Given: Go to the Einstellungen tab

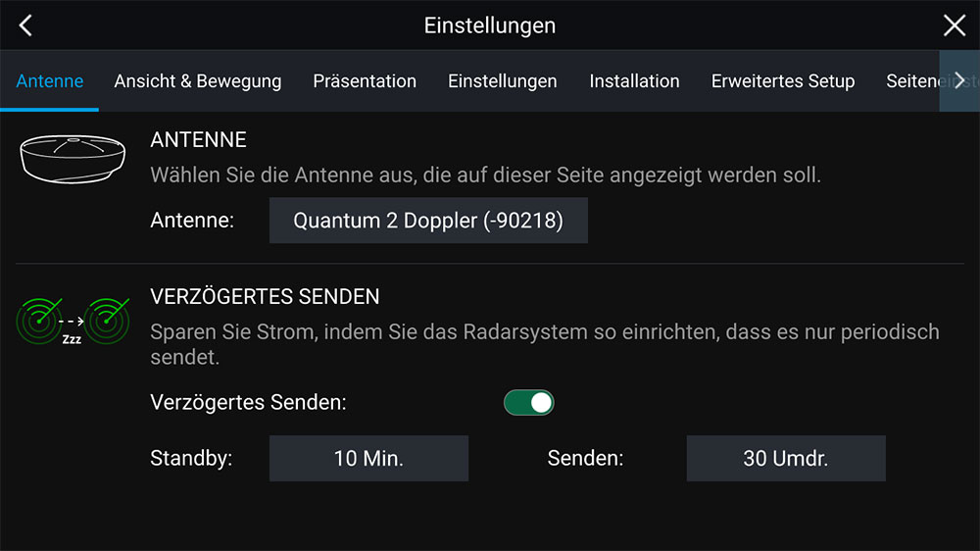Looking at the screenshot, I should (503, 81).
